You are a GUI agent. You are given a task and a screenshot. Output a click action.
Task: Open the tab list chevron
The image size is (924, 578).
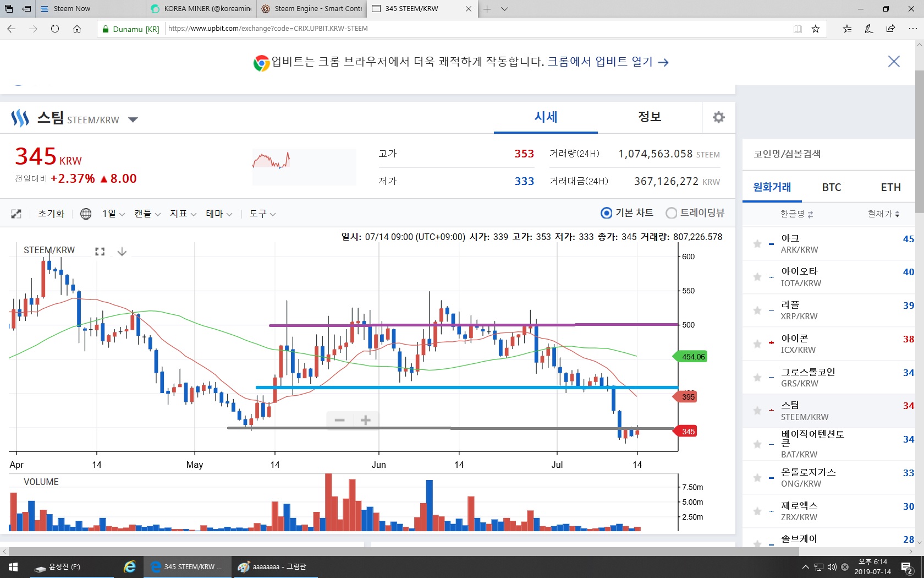point(504,9)
